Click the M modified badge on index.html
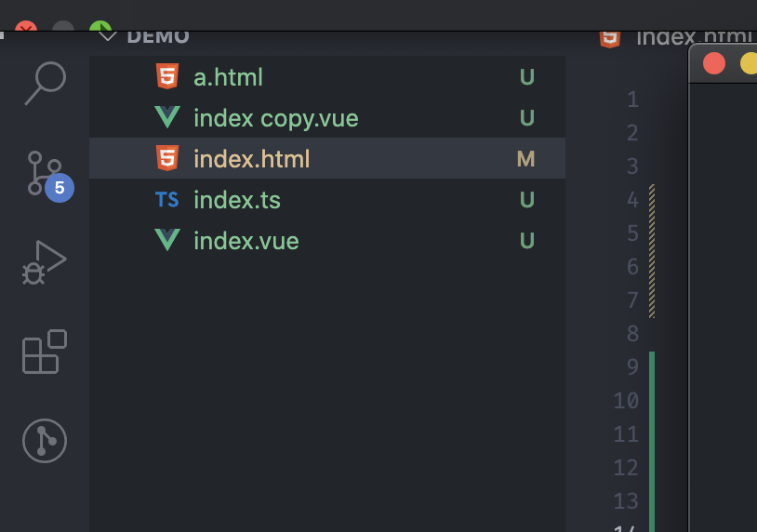The height and width of the screenshot is (532, 757). click(x=525, y=159)
